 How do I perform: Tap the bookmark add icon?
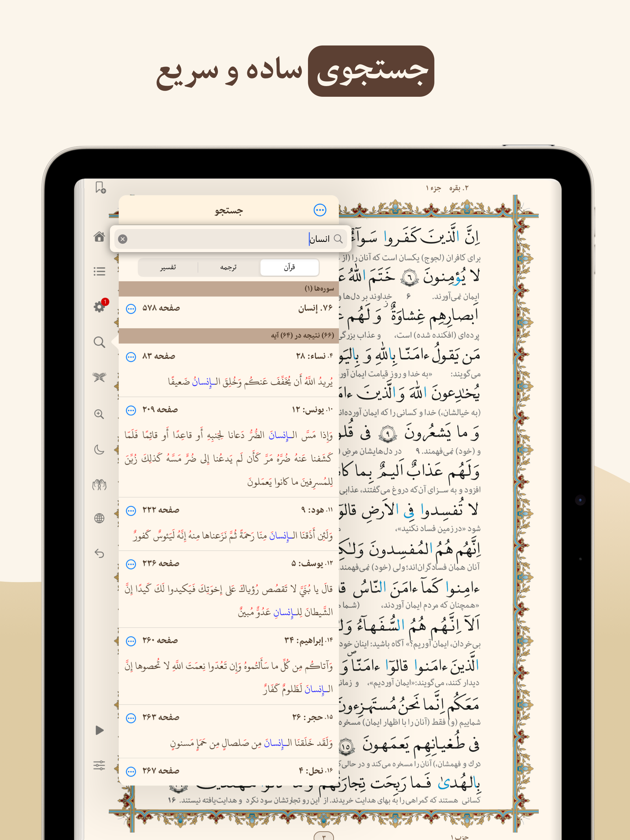(x=101, y=187)
